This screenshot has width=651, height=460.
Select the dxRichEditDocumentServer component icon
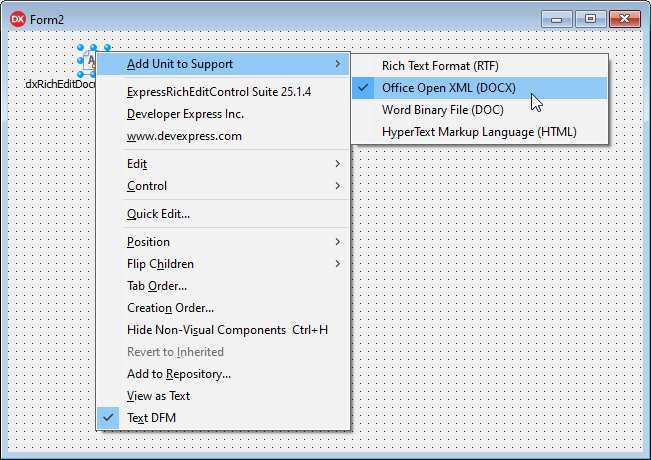point(89,61)
